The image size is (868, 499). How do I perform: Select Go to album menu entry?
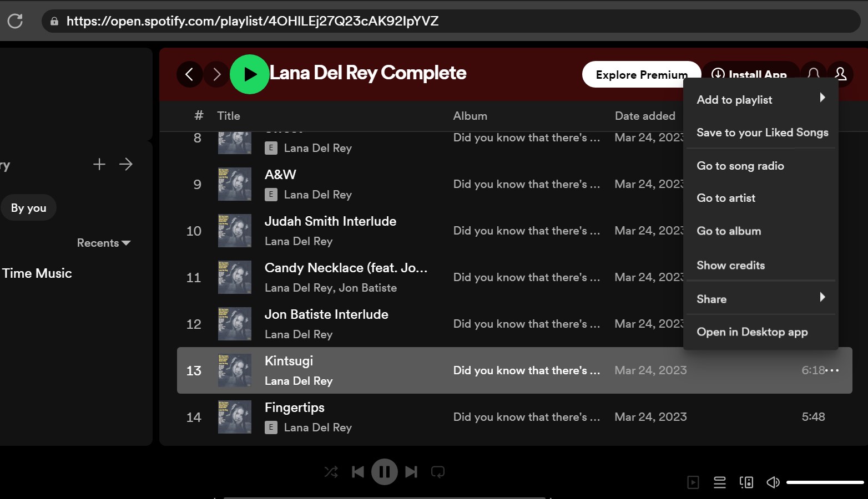click(x=761, y=231)
